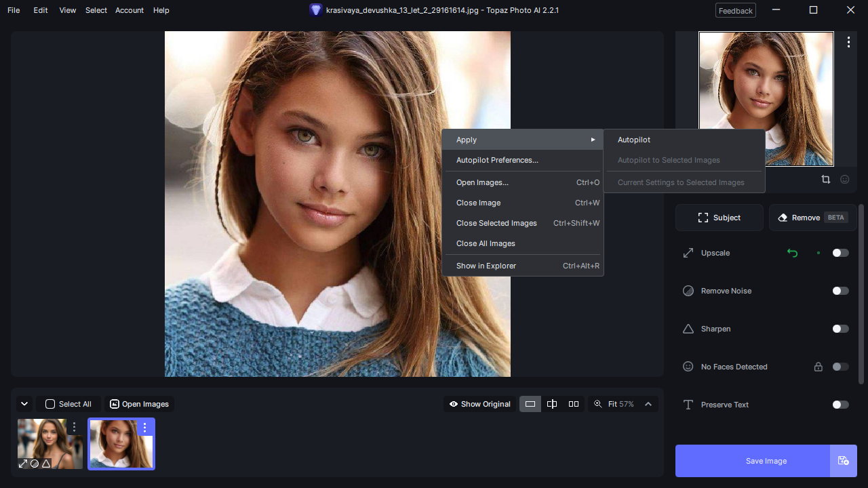Screen dimensions: 868x488
Task: Open save options icon beside Save Image
Action: tap(844, 461)
